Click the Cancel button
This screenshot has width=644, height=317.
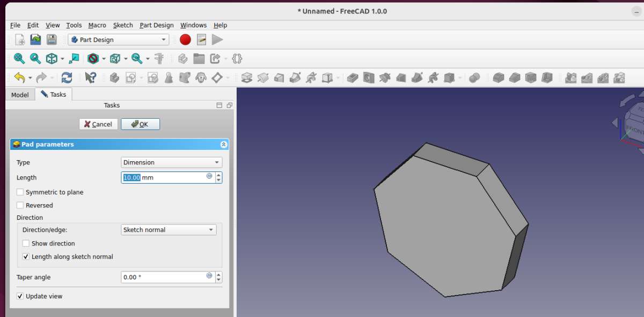click(98, 124)
